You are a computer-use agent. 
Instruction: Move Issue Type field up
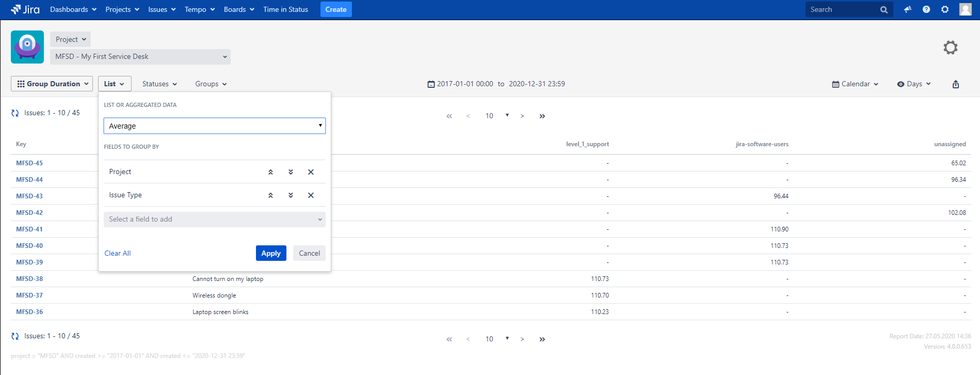click(270, 195)
